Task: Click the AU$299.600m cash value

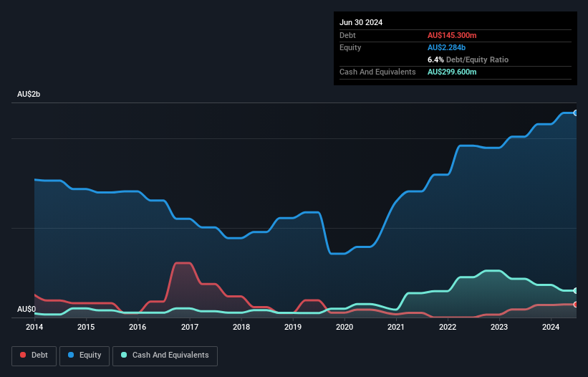Action: click(452, 72)
